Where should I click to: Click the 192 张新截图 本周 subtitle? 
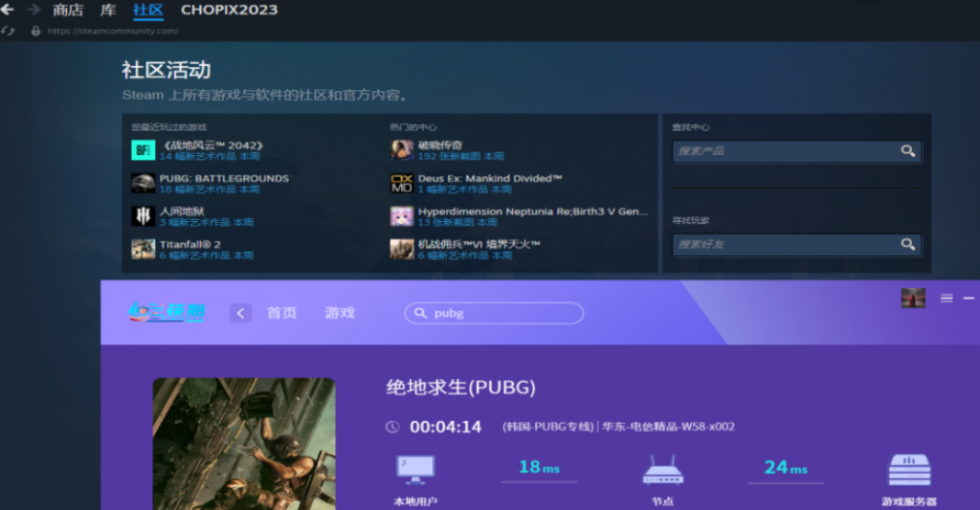pos(460,156)
